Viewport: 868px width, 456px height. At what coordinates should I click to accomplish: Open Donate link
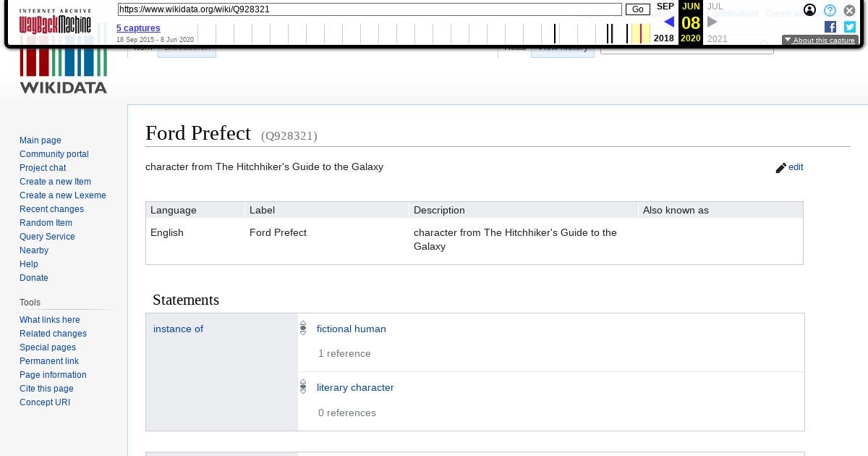pos(34,278)
